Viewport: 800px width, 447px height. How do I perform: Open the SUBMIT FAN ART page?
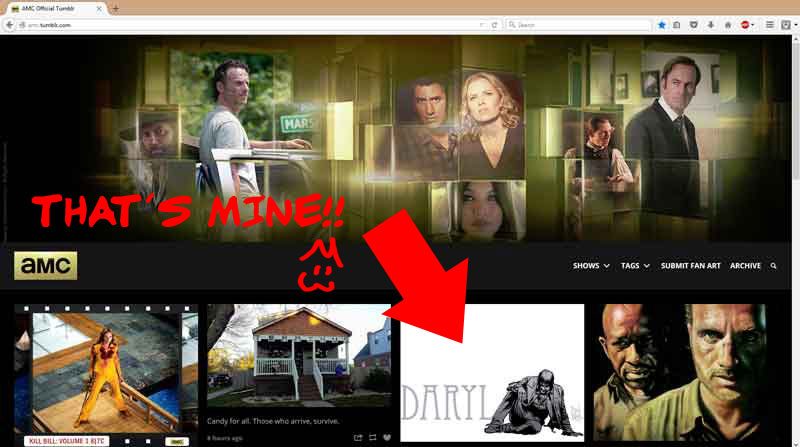point(690,266)
